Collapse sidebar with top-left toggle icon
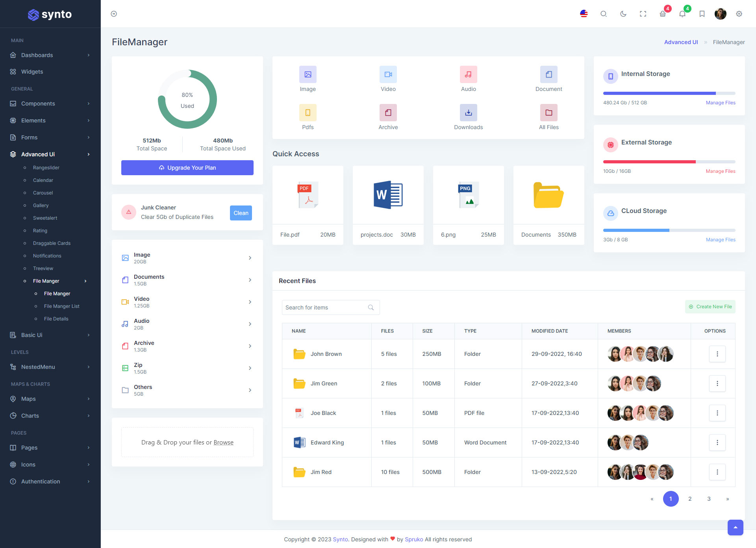756x548 pixels. point(114,14)
